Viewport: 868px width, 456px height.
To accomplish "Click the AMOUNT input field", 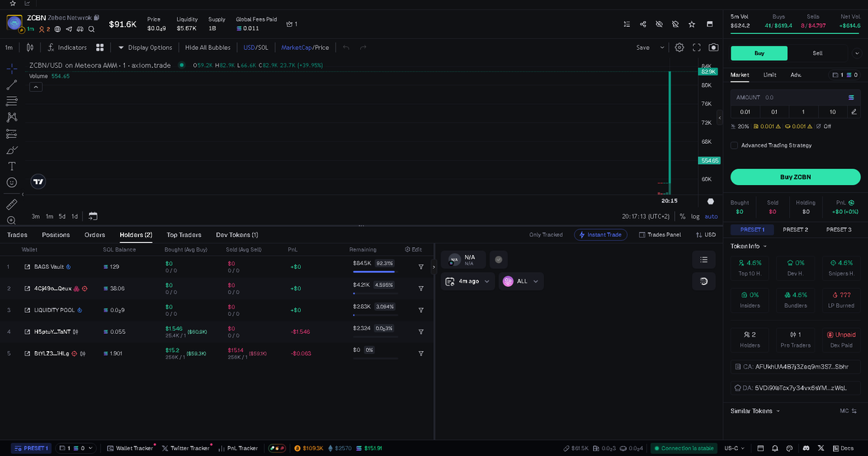I will point(796,97).
